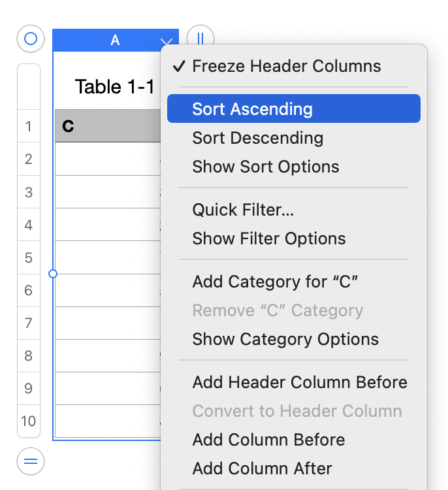Select Add Header Column Before
Screen dimensions: 448x490
pos(300,382)
